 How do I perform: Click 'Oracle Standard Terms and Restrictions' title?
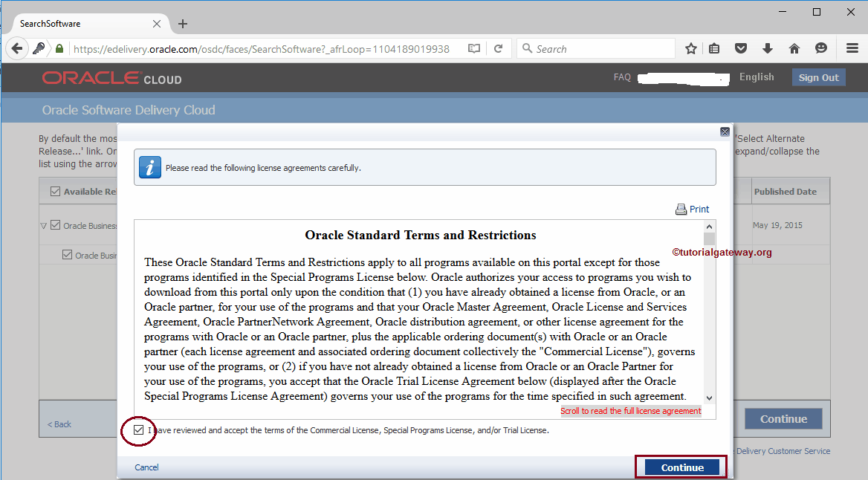[420, 236]
